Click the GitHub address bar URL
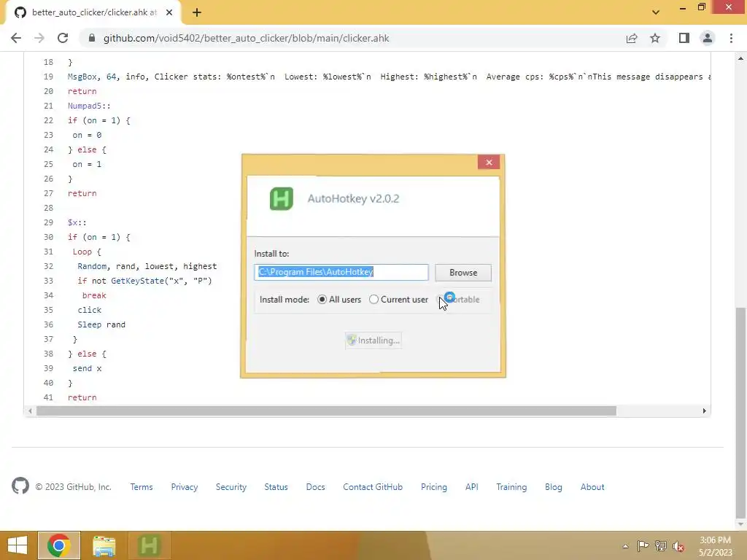Screen dimensions: 747x560 247,38
